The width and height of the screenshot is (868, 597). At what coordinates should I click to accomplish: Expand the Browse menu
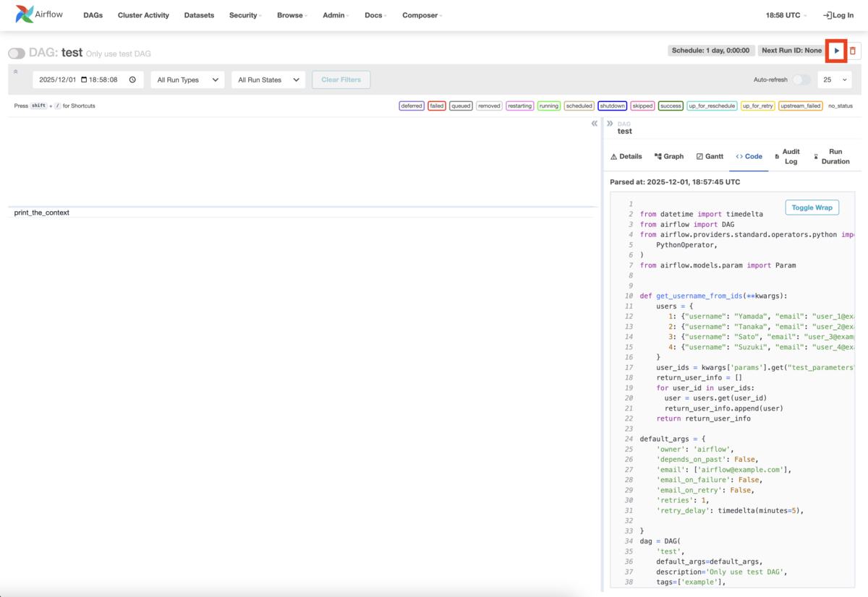[x=292, y=15]
